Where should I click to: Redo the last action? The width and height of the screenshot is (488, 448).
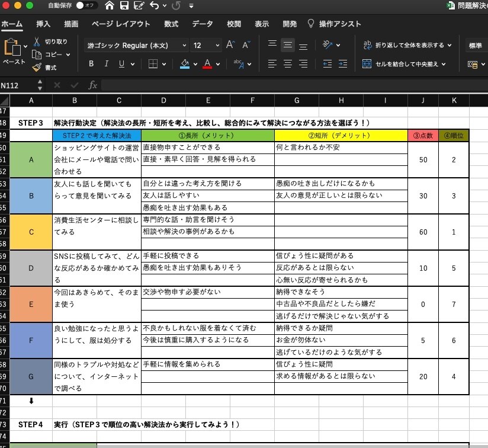[176, 5]
